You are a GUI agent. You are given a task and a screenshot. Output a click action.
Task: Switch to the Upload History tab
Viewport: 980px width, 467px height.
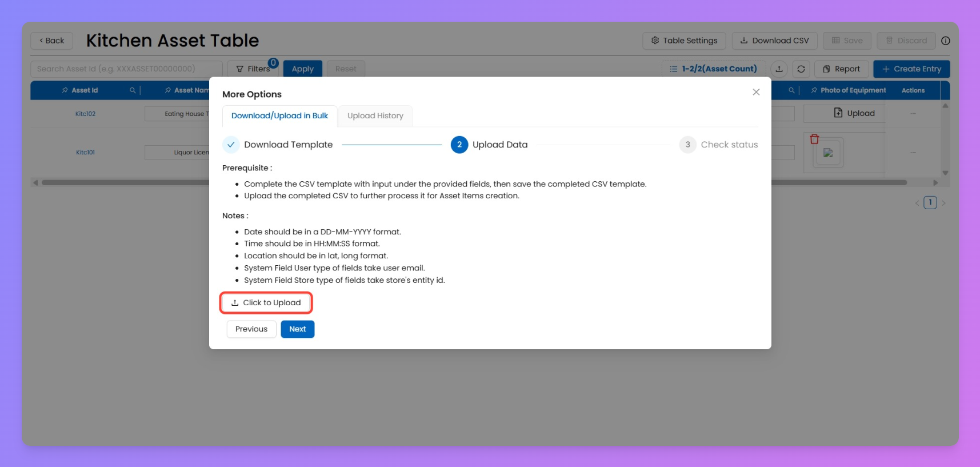click(x=375, y=115)
